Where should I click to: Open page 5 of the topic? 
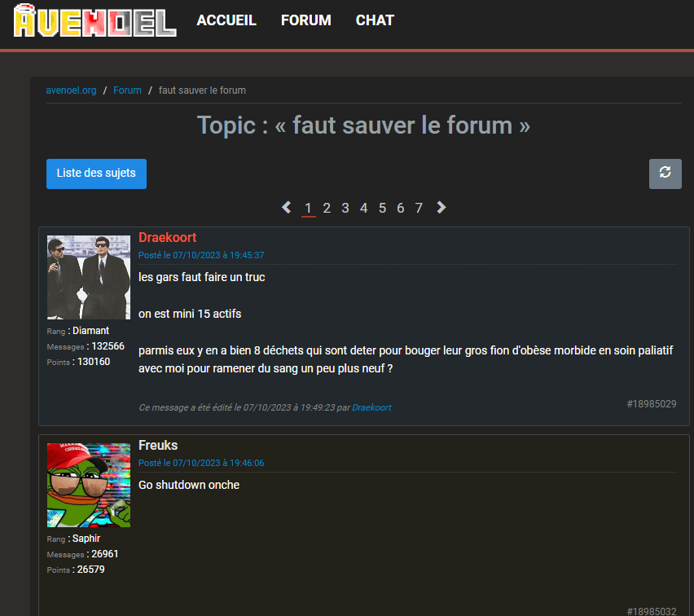tap(382, 208)
